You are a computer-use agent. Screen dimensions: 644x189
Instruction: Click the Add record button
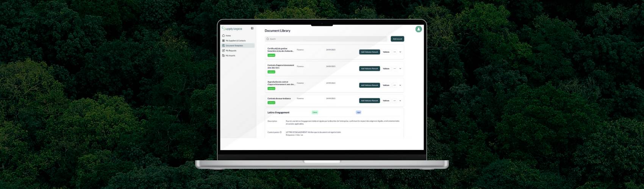[x=397, y=39]
